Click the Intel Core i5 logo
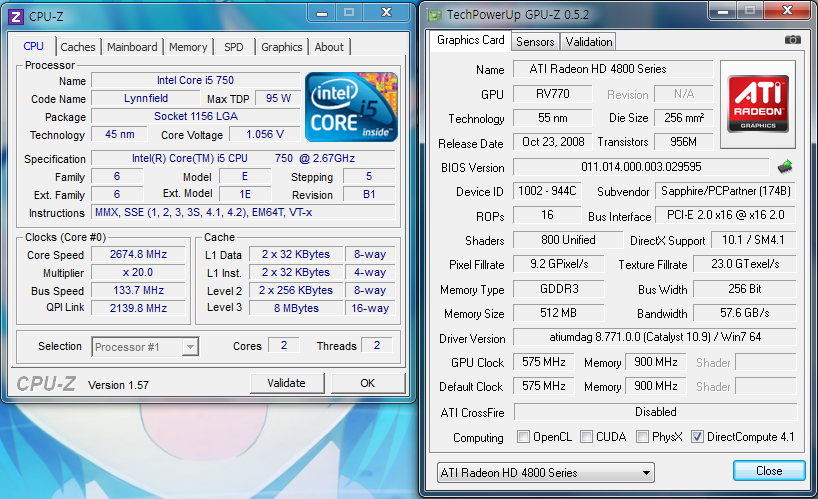Screen dimensions: 818x499 (x=351, y=105)
